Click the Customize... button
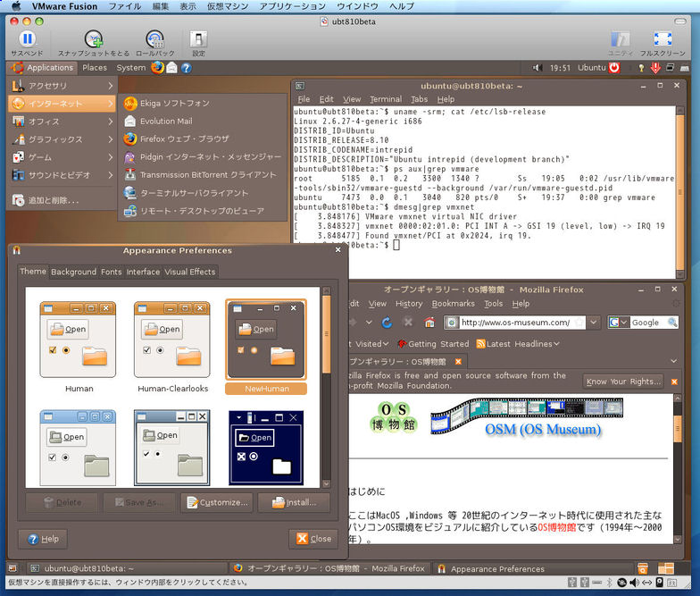The width and height of the screenshot is (700, 596). [x=218, y=502]
